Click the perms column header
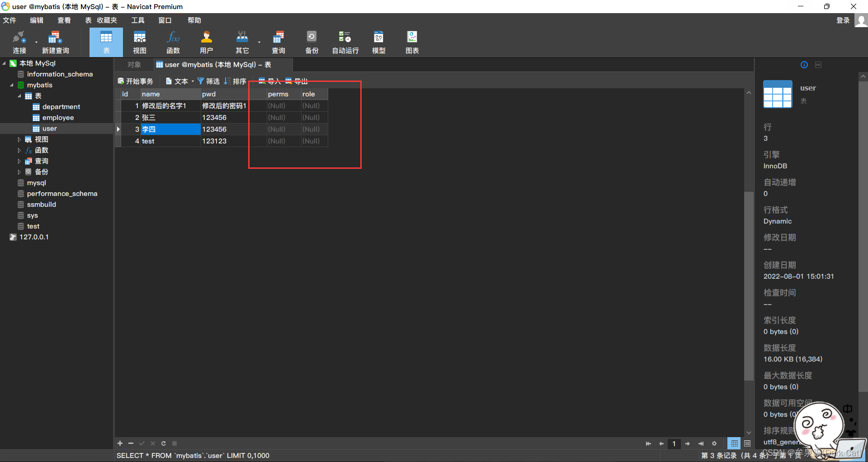 (284, 94)
